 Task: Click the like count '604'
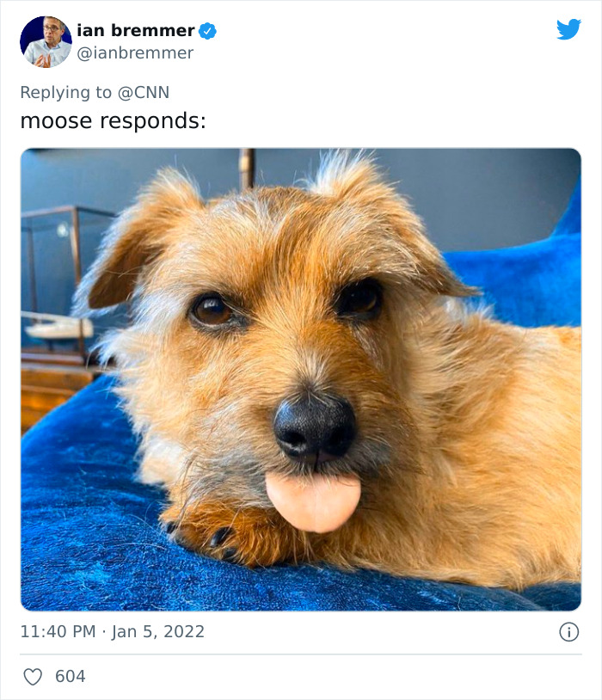(71, 677)
